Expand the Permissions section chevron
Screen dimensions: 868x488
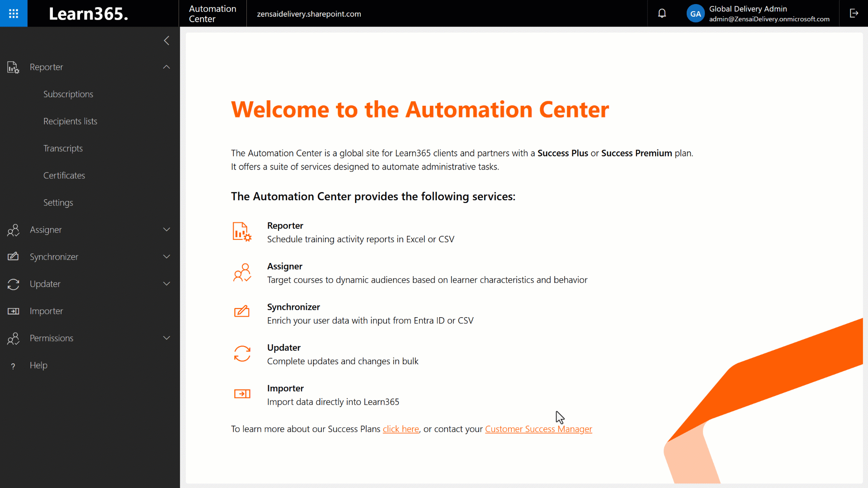[x=166, y=338]
